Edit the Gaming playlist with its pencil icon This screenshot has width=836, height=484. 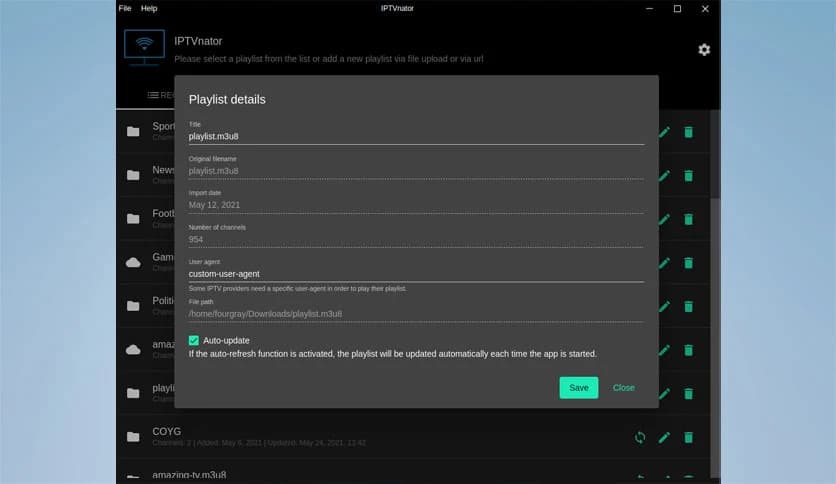click(x=664, y=263)
